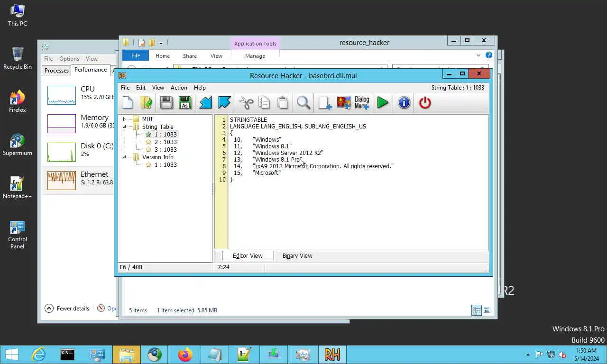607x364 pixels.
Task: Open the File tab in the Explorer window
Action: point(136,55)
